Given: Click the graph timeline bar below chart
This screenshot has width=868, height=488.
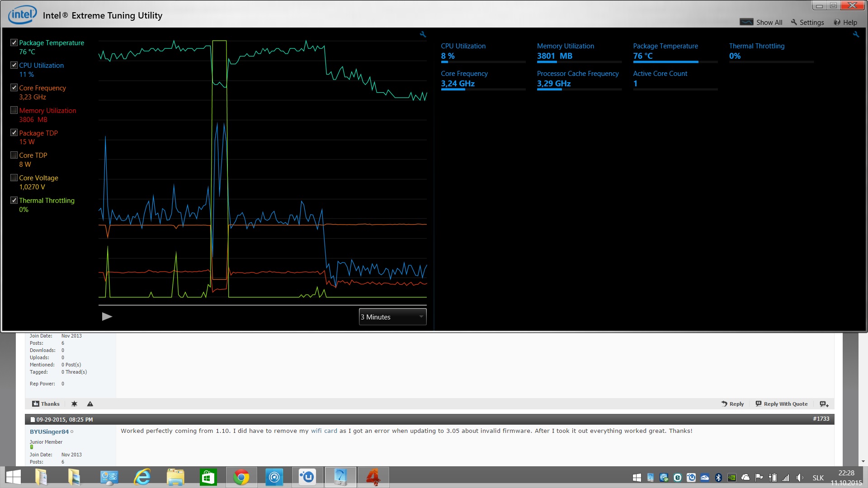Looking at the screenshot, I should (x=262, y=305).
